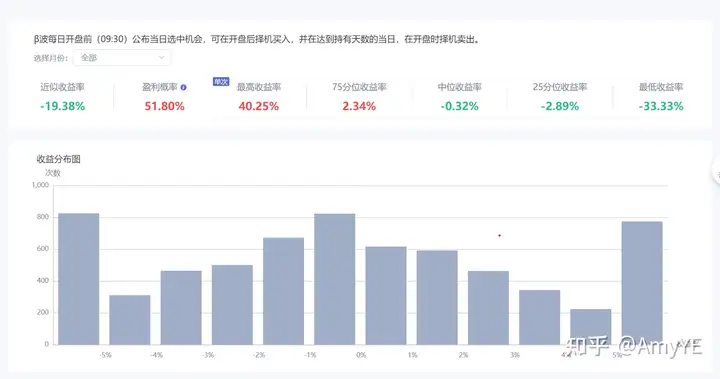Image resolution: width=720 pixels, height=379 pixels.
Task: Click the β波 description sentence at top
Action: click(x=257, y=39)
